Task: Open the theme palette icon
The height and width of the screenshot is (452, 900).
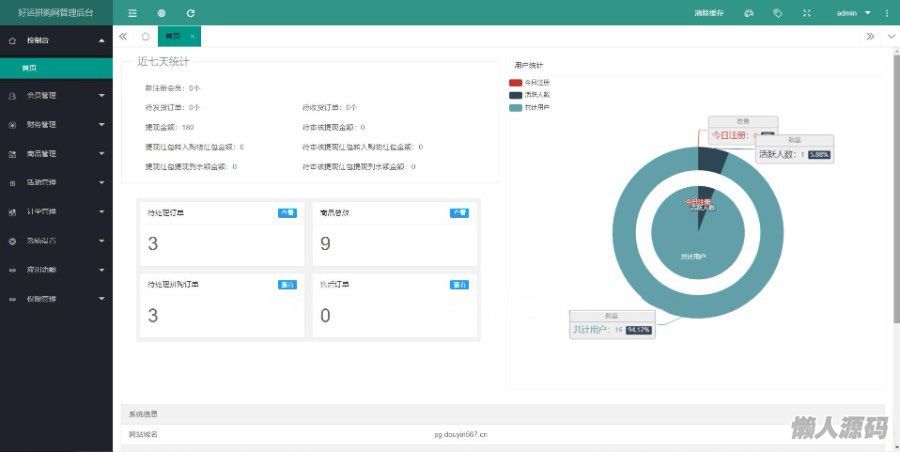Action: [x=748, y=13]
